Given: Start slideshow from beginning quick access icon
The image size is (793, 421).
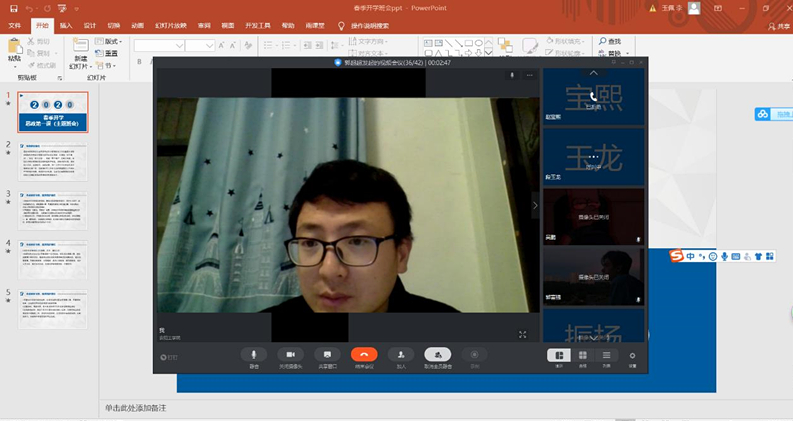Looking at the screenshot, I should [x=62, y=9].
